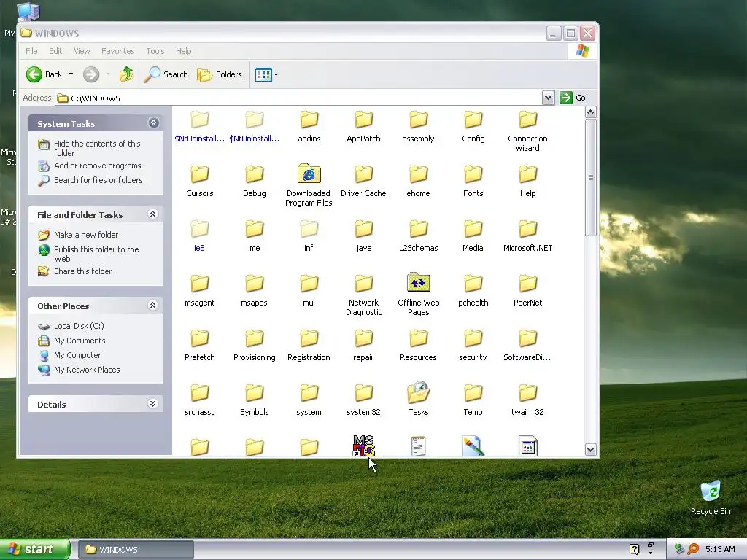
Task: Click the scrollbar up arrow
Action: (x=591, y=112)
